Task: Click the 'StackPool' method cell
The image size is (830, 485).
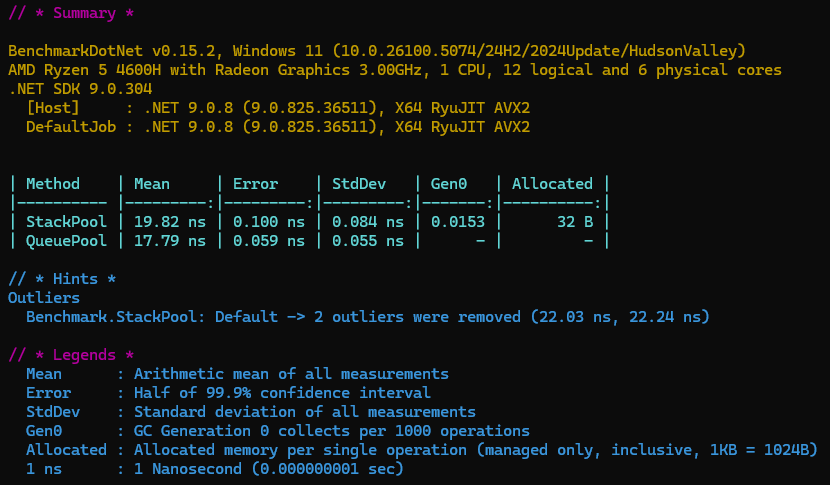Action: [66, 222]
